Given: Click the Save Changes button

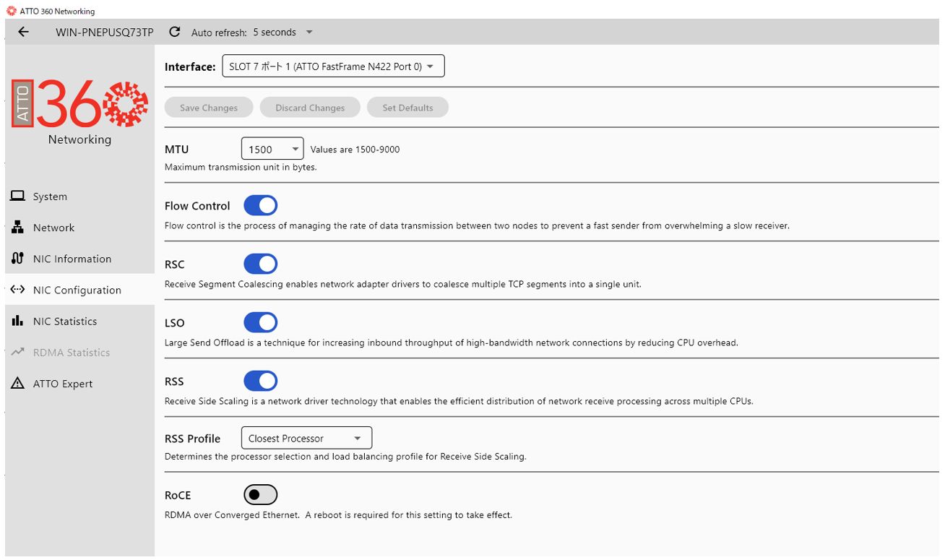Looking at the screenshot, I should coord(209,108).
